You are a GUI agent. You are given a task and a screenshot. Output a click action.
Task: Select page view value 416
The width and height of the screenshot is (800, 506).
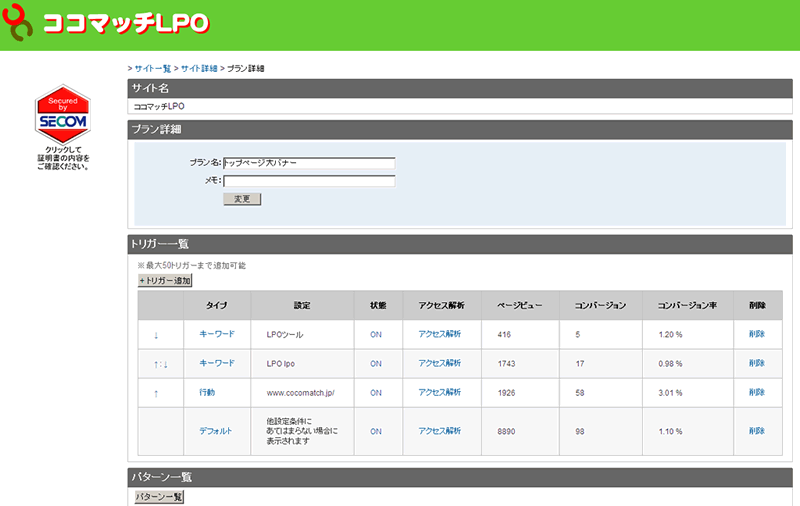pyautogui.click(x=504, y=335)
